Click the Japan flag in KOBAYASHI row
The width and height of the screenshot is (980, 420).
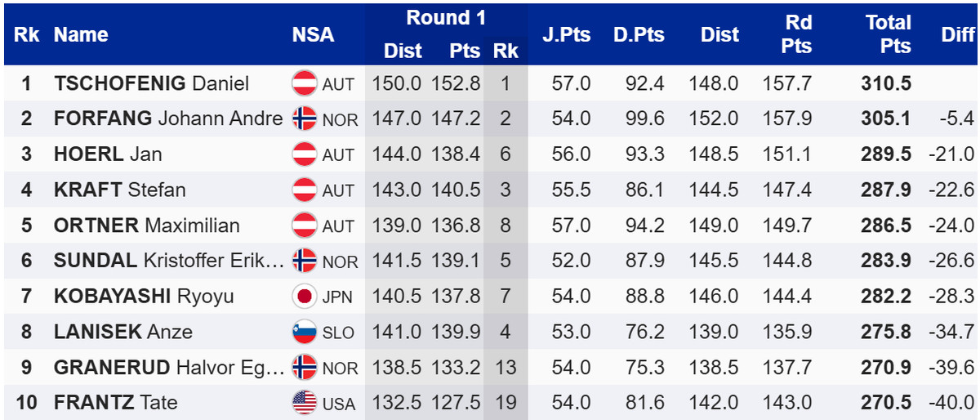click(305, 297)
